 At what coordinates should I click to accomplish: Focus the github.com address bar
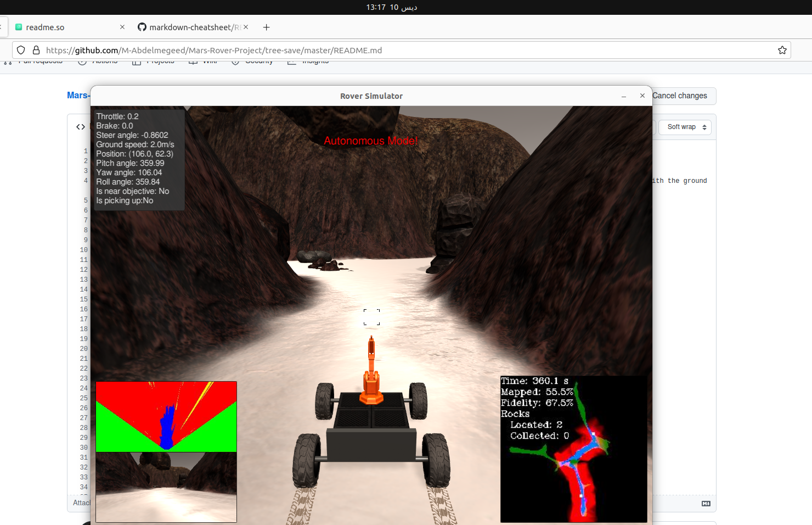tap(402, 50)
